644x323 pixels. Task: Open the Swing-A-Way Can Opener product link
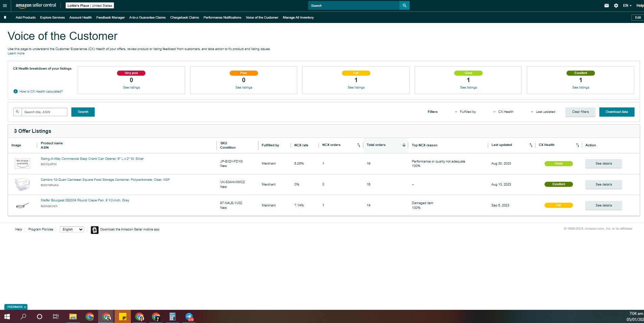pyautogui.click(x=92, y=159)
